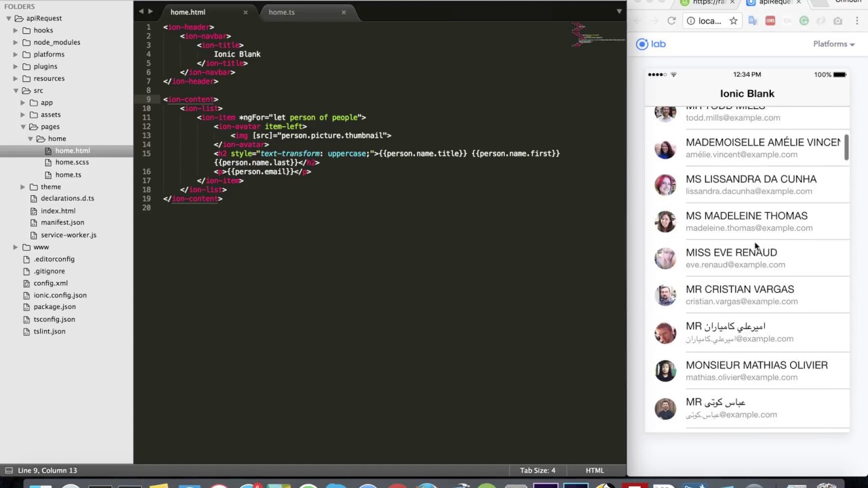Image resolution: width=868 pixels, height=488 pixels.
Task: Expand the hooks folder
Action: point(16,30)
